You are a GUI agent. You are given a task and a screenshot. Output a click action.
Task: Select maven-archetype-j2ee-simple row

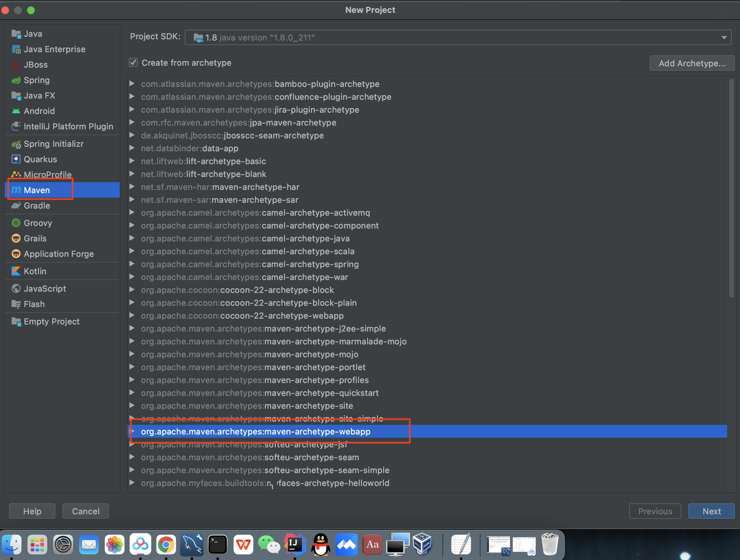pyautogui.click(x=428, y=329)
